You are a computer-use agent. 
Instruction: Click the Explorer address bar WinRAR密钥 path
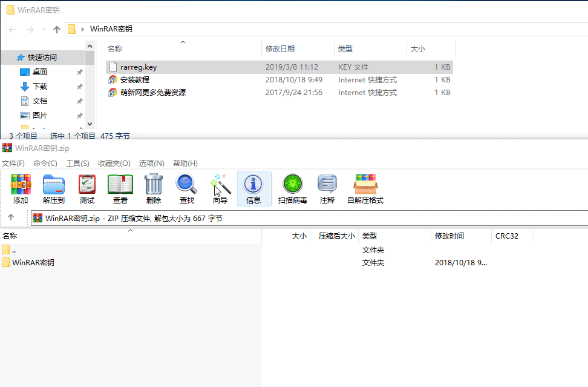click(111, 29)
